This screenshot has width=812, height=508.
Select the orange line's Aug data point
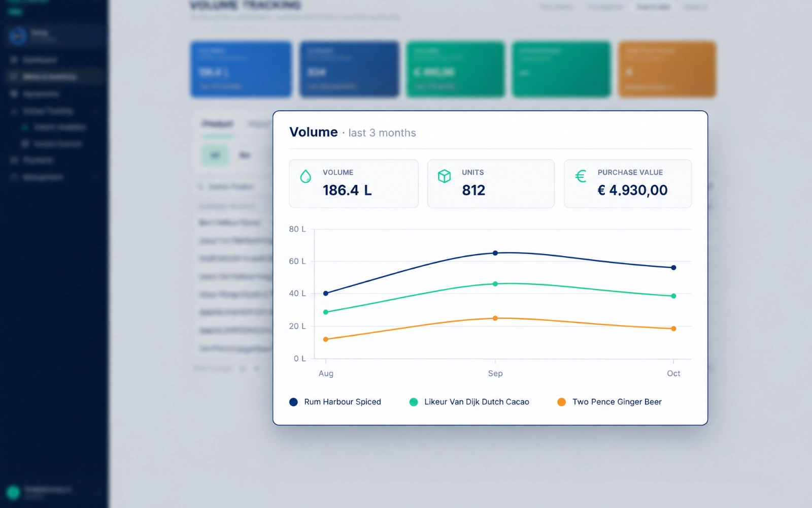point(326,339)
